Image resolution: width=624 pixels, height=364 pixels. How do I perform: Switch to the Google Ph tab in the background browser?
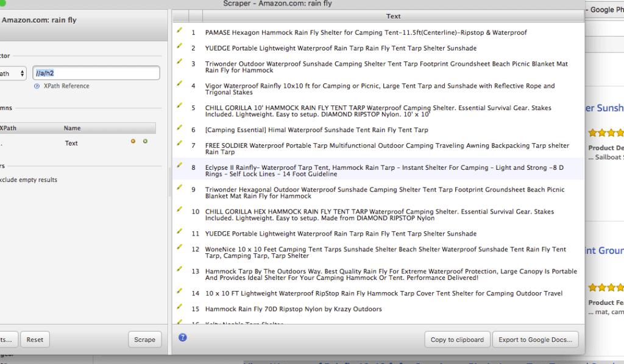click(606, 10)
